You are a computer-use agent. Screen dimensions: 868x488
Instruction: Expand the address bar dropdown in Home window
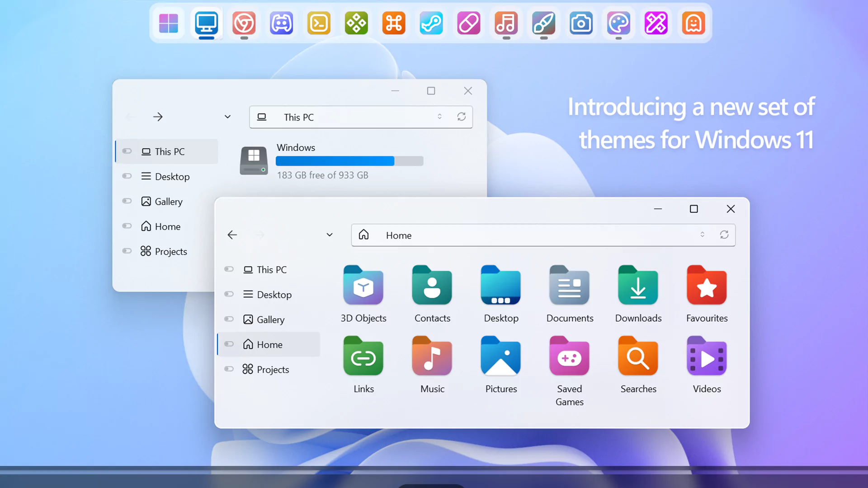point(330,235)
